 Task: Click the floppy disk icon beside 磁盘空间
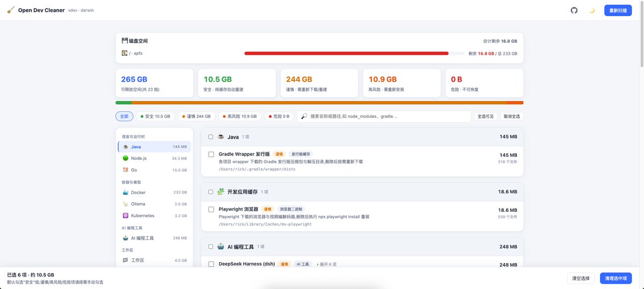click(x=125, y=41)
